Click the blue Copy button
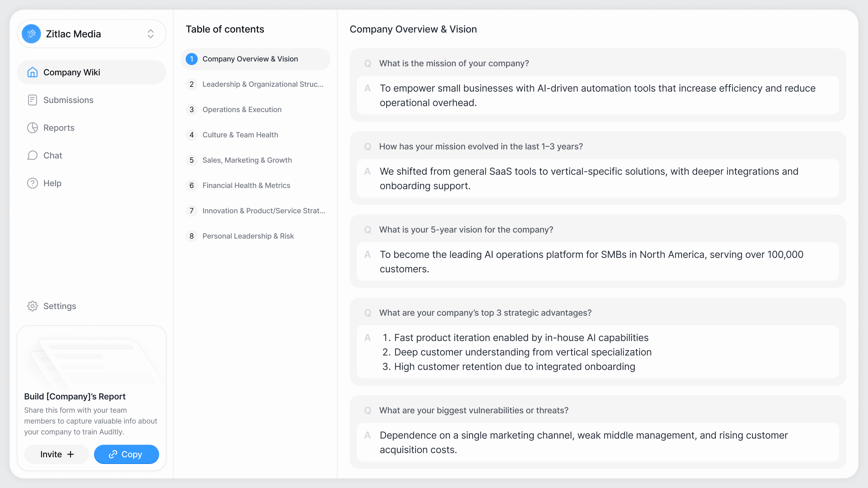Image resolution: width=868 pixels, height=488 pixels. click(126, 454)
